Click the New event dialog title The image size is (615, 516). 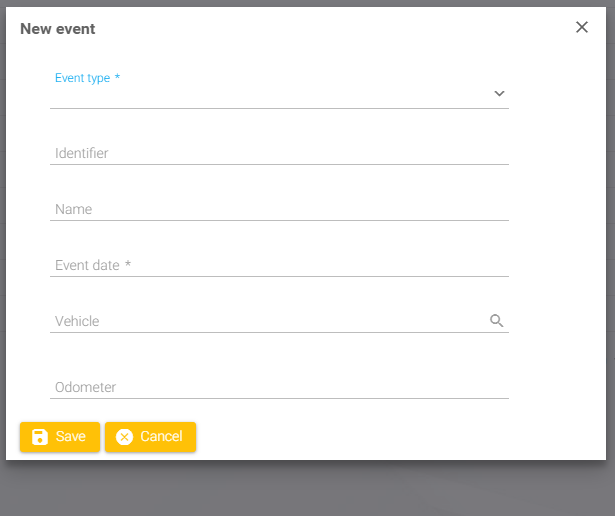click(x=58, y=29)
